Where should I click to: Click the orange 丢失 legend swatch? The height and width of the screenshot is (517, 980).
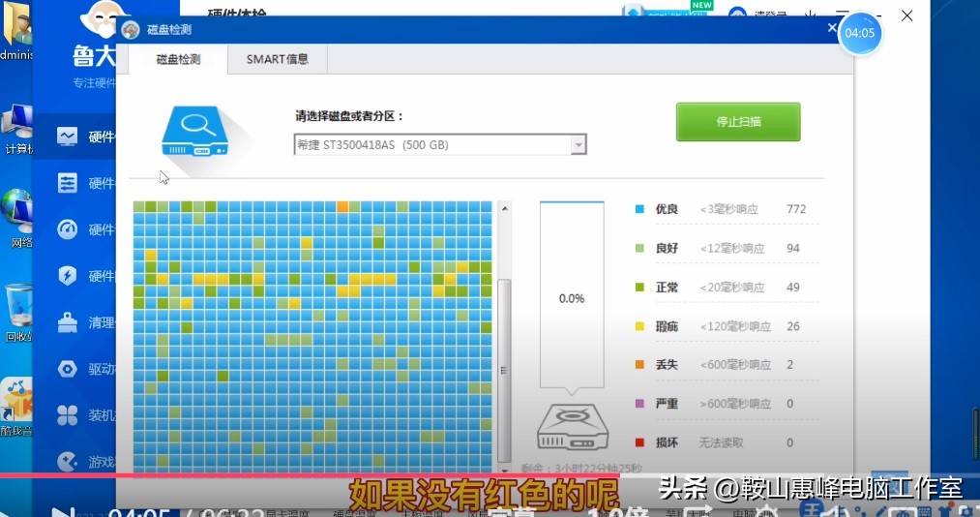pyautogui.click(x=639, y=364)
